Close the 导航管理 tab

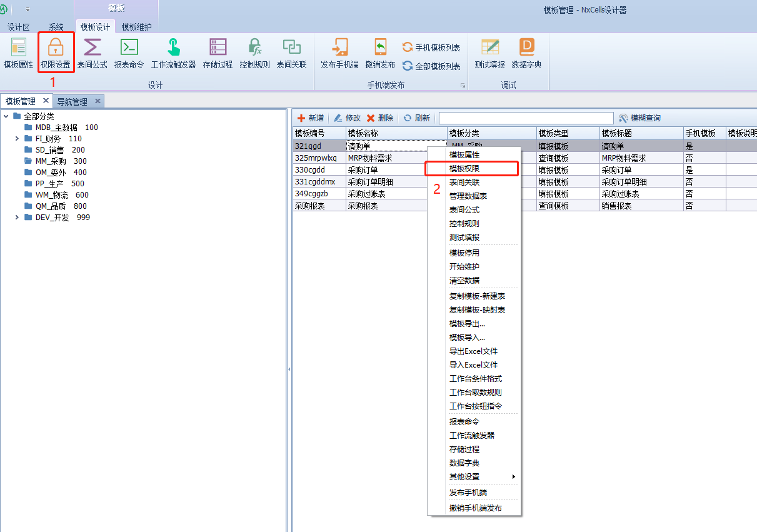pos(98,101)
